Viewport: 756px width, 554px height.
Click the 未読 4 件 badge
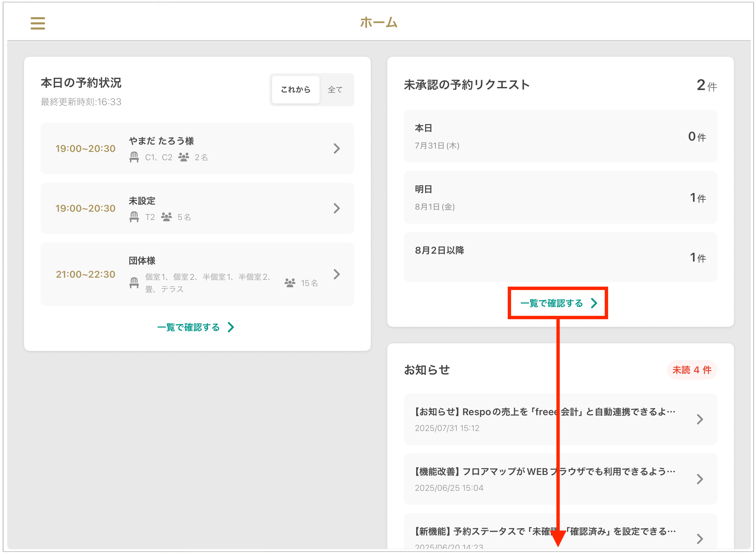[x=692, y=370]
